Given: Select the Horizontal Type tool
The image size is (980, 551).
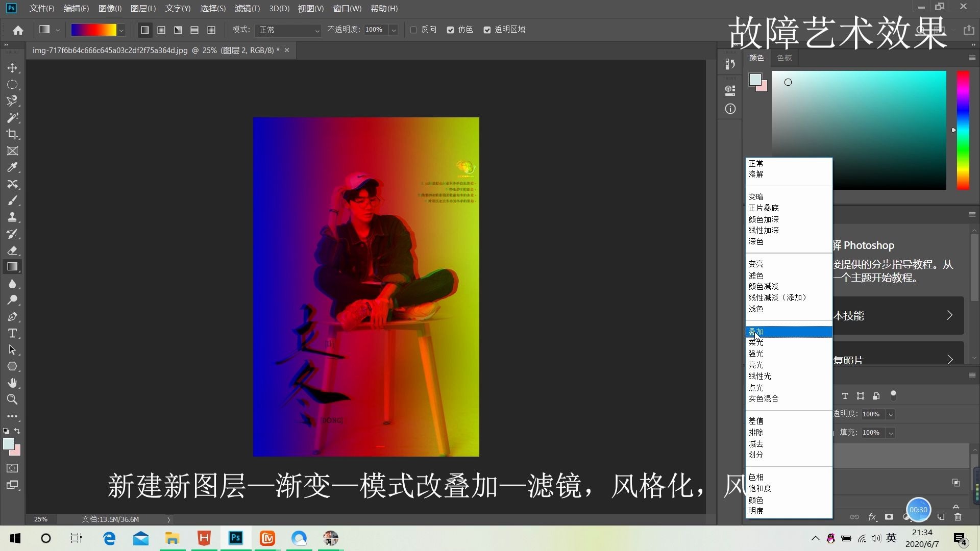Looking at the screenshot, I should pos(12,334).
